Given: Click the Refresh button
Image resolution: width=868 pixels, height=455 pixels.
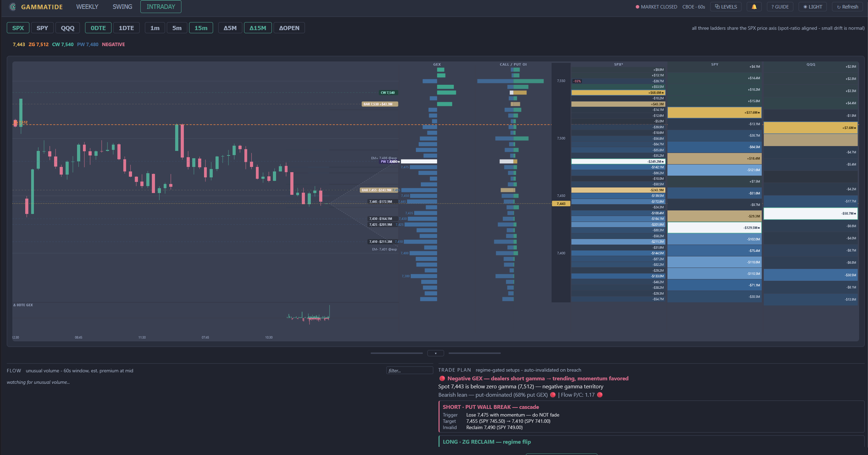Looking at the screenshot, I should pyautogui.click(x=847, y=7).
